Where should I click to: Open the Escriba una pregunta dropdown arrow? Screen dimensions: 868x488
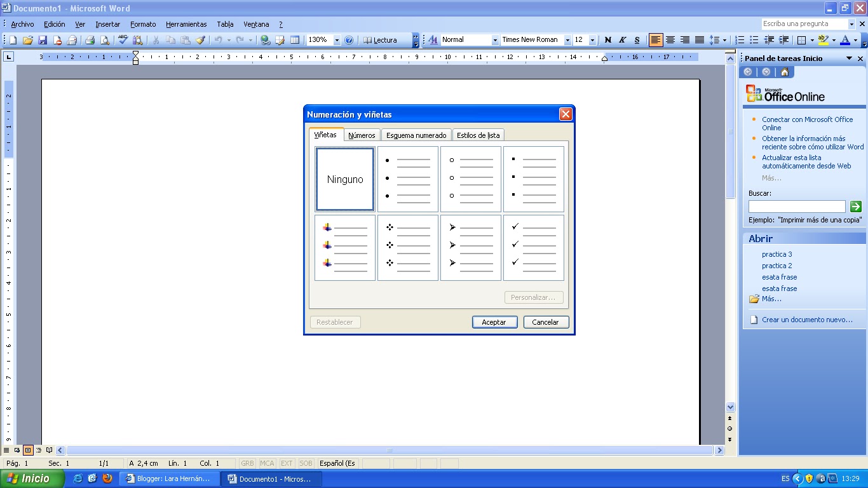852,24
